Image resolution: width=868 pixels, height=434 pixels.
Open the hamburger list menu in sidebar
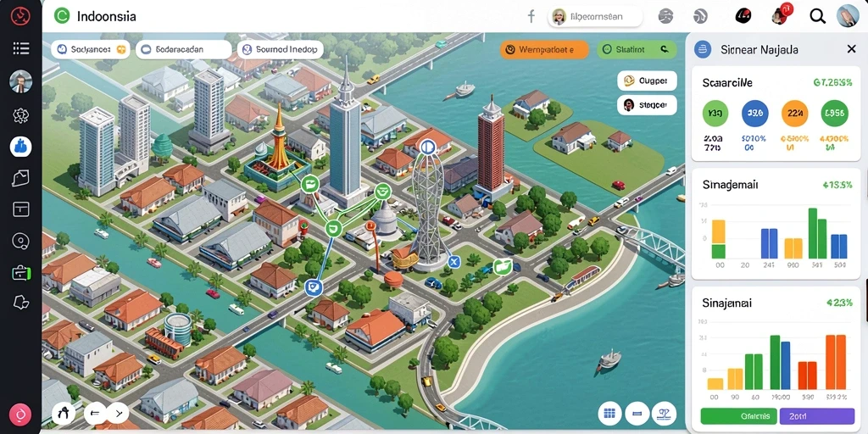tap(20, 48)
